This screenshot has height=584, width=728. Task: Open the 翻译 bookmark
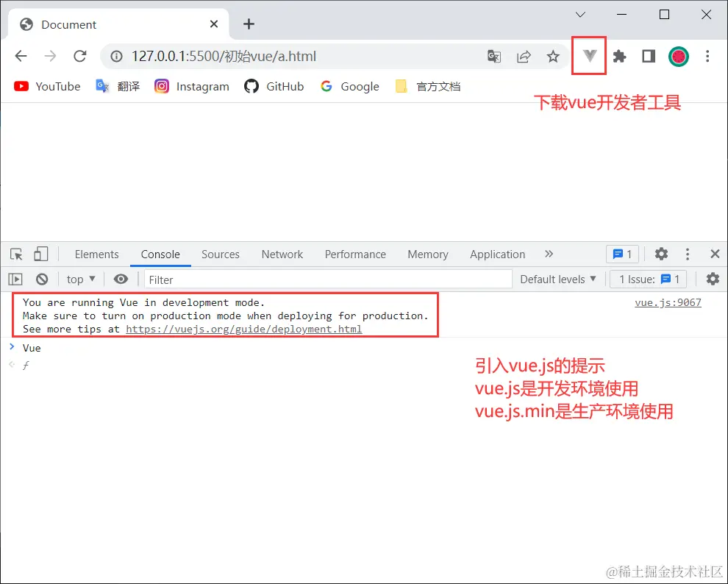[x=118, y=86]
